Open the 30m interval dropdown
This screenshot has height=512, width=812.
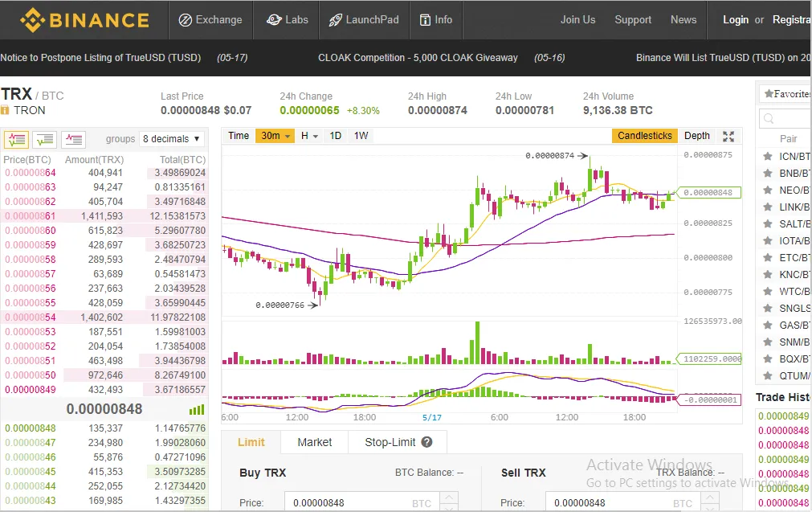point(275,136)
